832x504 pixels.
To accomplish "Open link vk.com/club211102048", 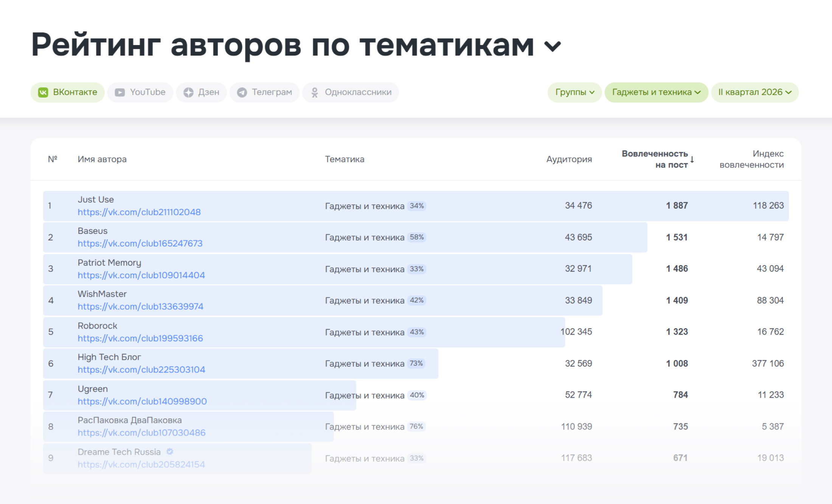I will [x=139, y=212].
